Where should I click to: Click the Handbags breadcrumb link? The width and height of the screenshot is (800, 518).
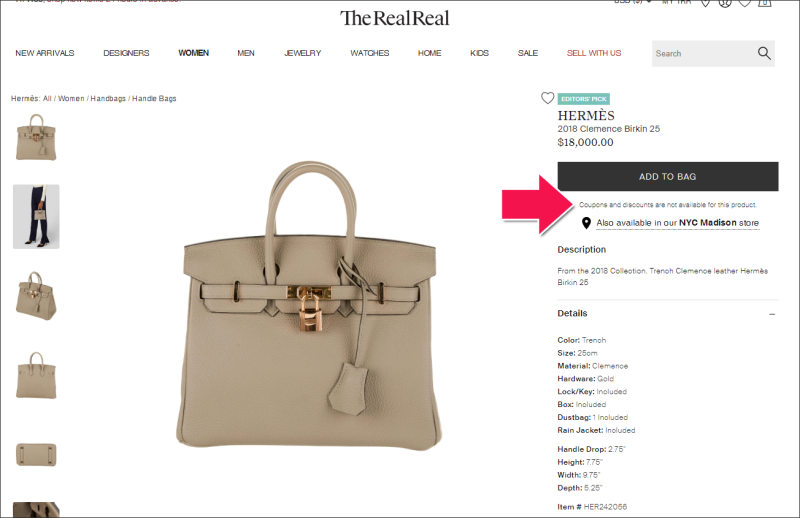point(108,98)
